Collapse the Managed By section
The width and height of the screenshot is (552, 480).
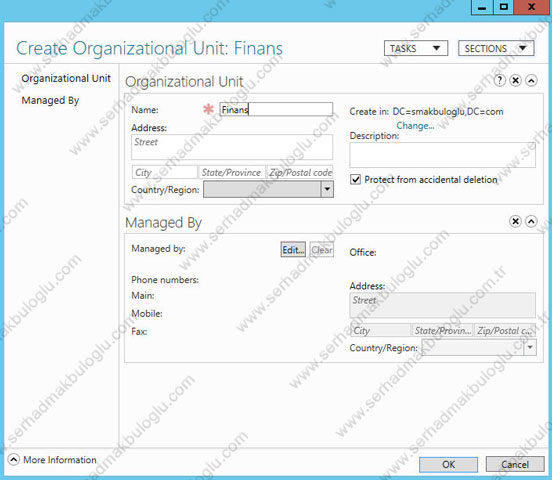(x=531, y=221)
